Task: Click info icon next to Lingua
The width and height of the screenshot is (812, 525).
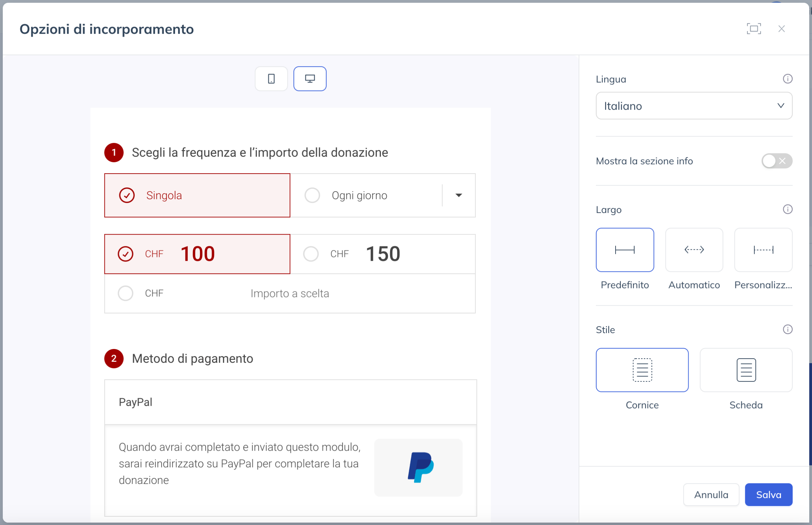Action: tap(788, 79)
